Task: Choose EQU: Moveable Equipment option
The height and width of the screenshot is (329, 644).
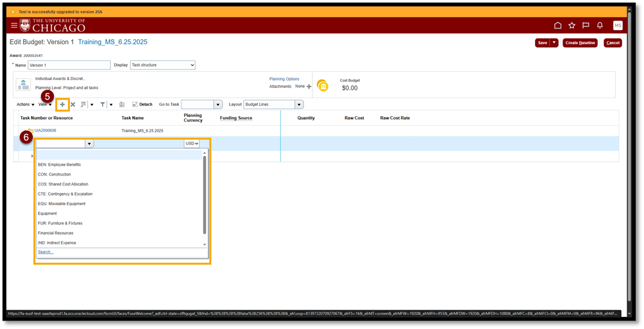Action: pos(62,204)
